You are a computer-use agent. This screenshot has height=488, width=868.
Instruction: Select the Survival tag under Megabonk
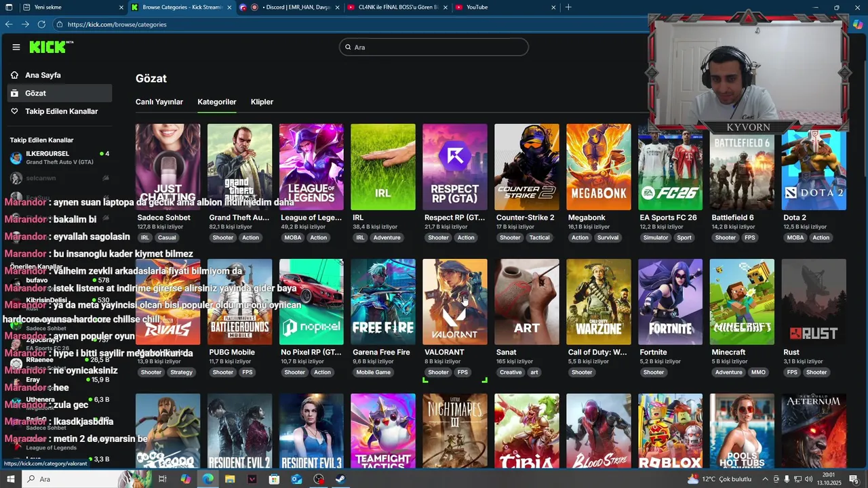pos(608,238)
